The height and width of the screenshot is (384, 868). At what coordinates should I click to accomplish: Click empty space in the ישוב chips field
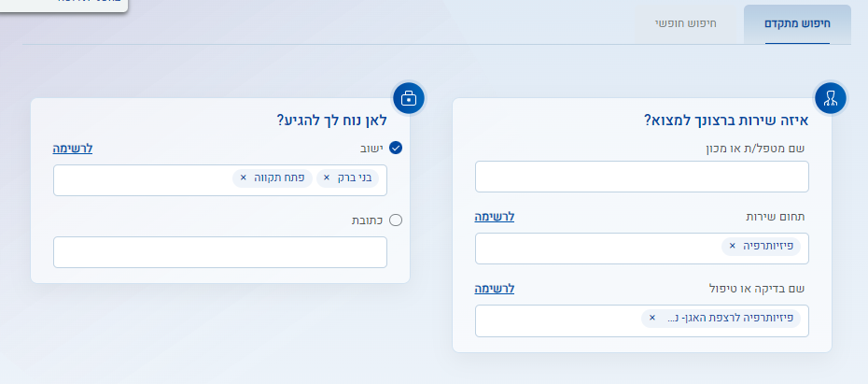click(140, 180)
